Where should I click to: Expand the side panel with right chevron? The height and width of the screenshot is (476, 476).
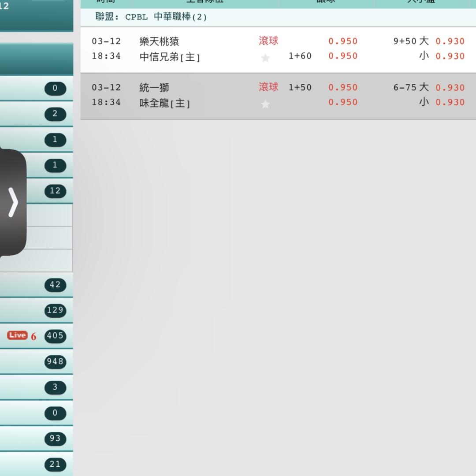click(x=13, y=203)
